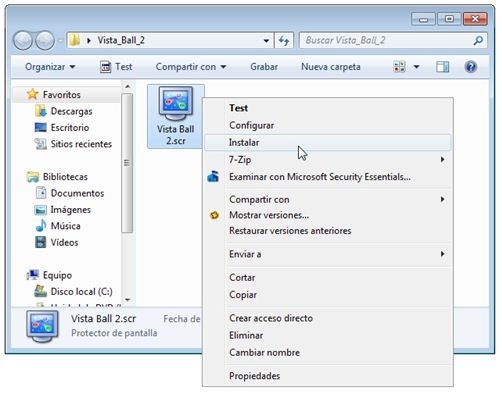Click the Back navigation arrow button

[23, 40]
